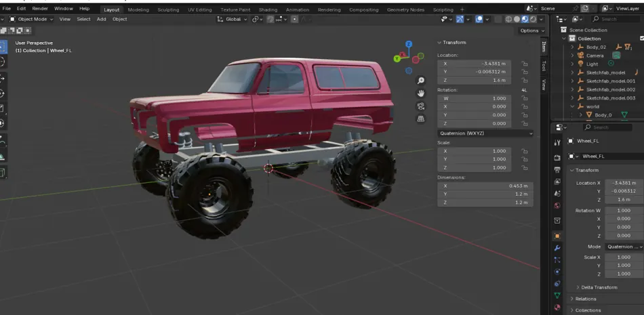Expand the Delta Transform panel

[599, 287]
